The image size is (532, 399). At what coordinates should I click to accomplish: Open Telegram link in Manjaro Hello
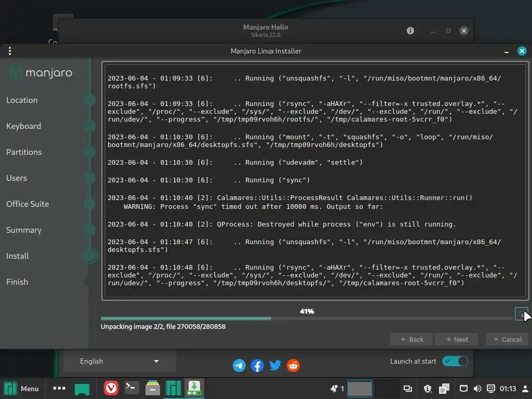[x=239, y=365]
